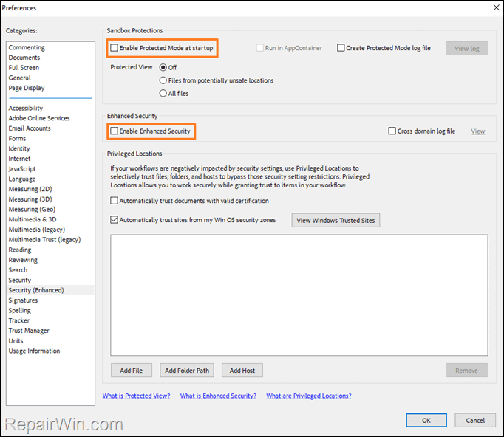Screen dimensions: 504x437
Task: Select All files Protected View option
Action: tap(163, 94)
